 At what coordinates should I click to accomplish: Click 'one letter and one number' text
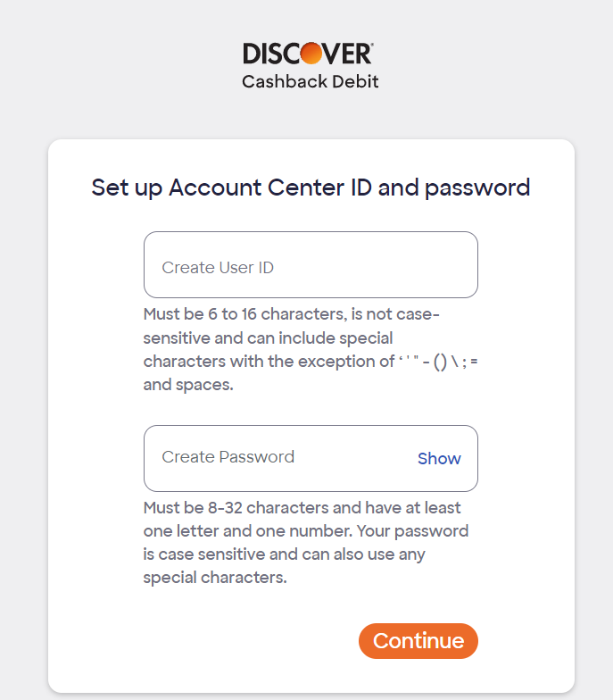(x=248, y=531)
